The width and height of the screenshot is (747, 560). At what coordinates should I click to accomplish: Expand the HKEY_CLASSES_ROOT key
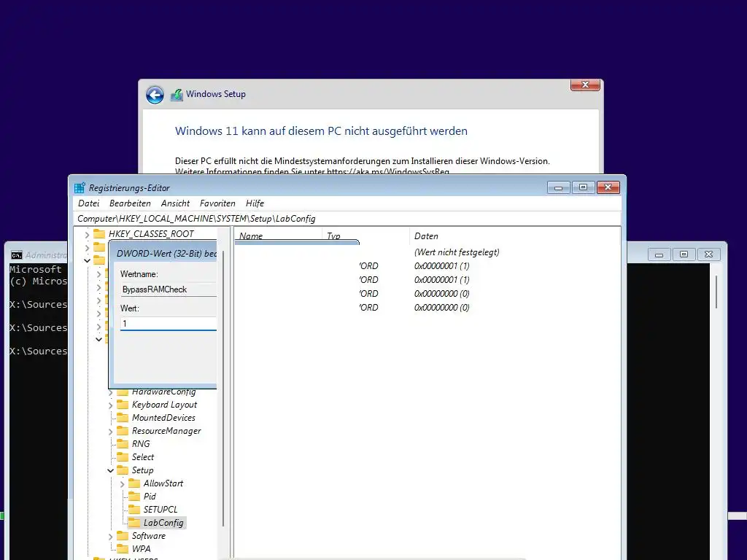coord(87,234)
